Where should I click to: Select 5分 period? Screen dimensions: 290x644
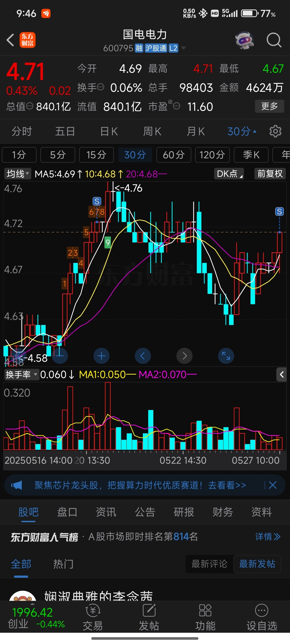coord(58,155)
